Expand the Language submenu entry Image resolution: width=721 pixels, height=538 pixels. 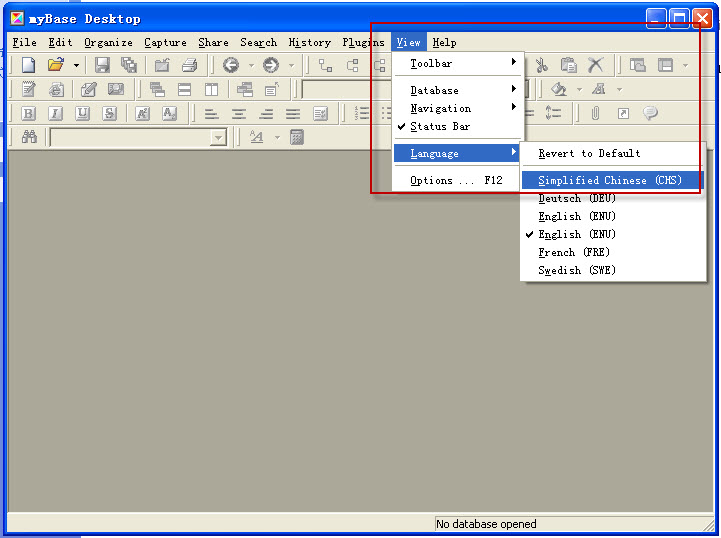[457, 153]
